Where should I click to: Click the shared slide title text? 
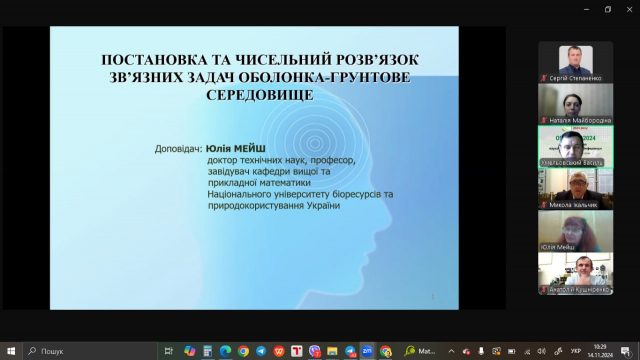click(260, 77)
